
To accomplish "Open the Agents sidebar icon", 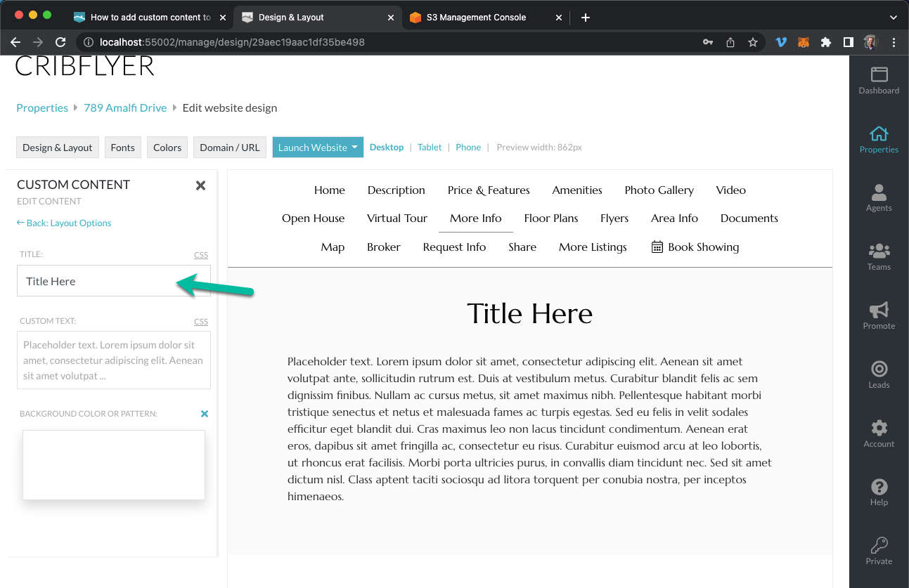I will point(879,198).
